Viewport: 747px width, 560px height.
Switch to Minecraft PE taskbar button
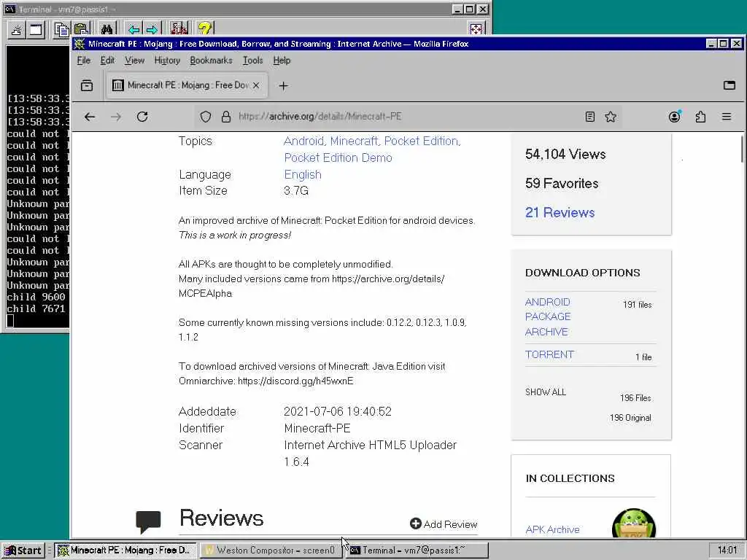(x=125, y=551)
